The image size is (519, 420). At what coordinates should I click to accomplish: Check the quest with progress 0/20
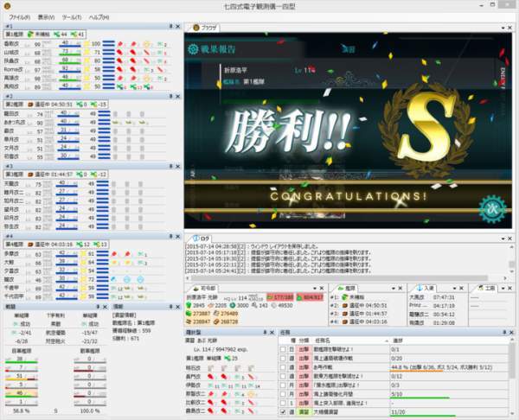click(x=283, y=358)
